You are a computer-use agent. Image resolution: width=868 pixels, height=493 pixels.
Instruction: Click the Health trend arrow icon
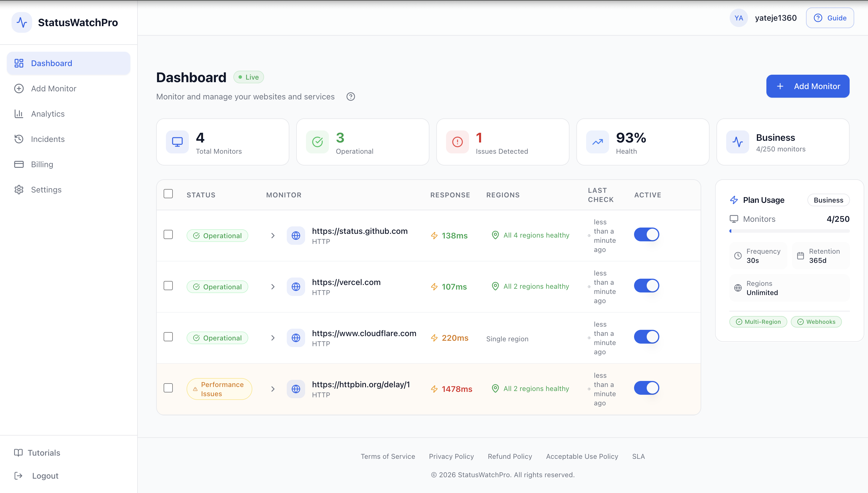(x=597, y=142)
